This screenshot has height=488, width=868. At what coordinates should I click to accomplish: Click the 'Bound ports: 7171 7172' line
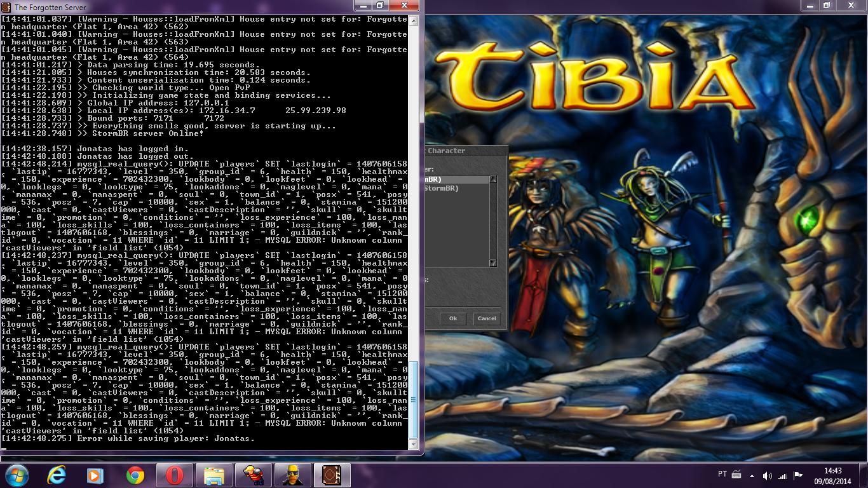coord(112,118)
